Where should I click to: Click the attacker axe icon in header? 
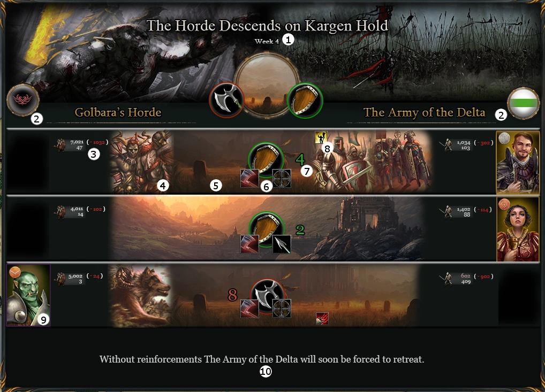tap(226, 100)
